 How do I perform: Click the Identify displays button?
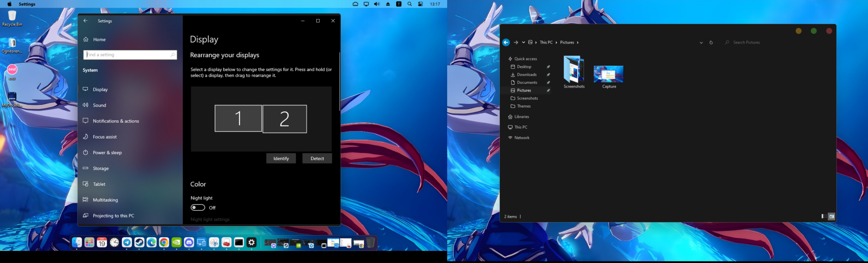281,158
